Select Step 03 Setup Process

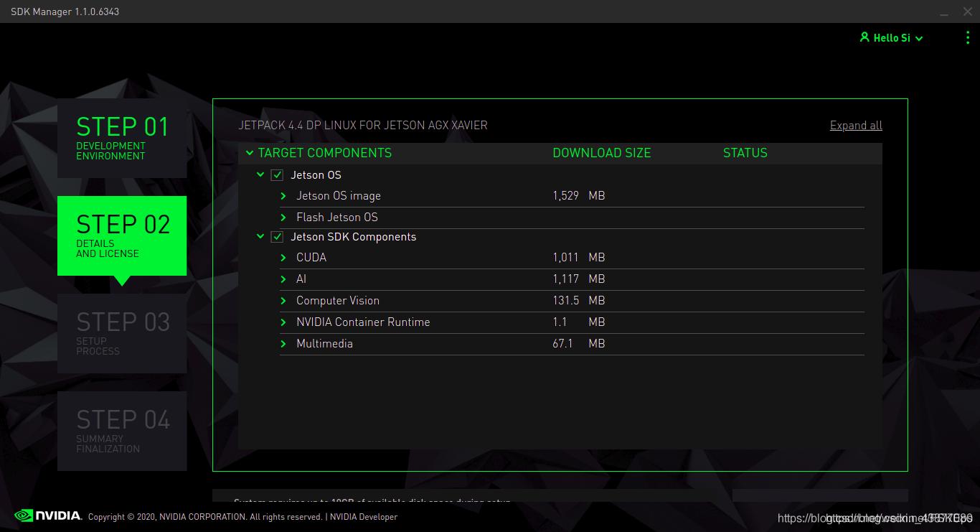click(122, 333)
